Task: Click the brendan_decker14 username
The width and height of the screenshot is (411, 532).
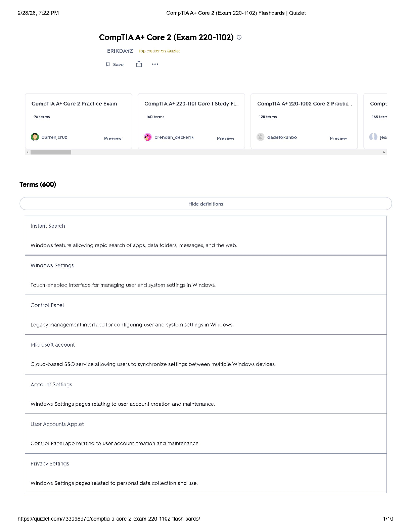Action: pyautogui.click(x=174, y=137)
